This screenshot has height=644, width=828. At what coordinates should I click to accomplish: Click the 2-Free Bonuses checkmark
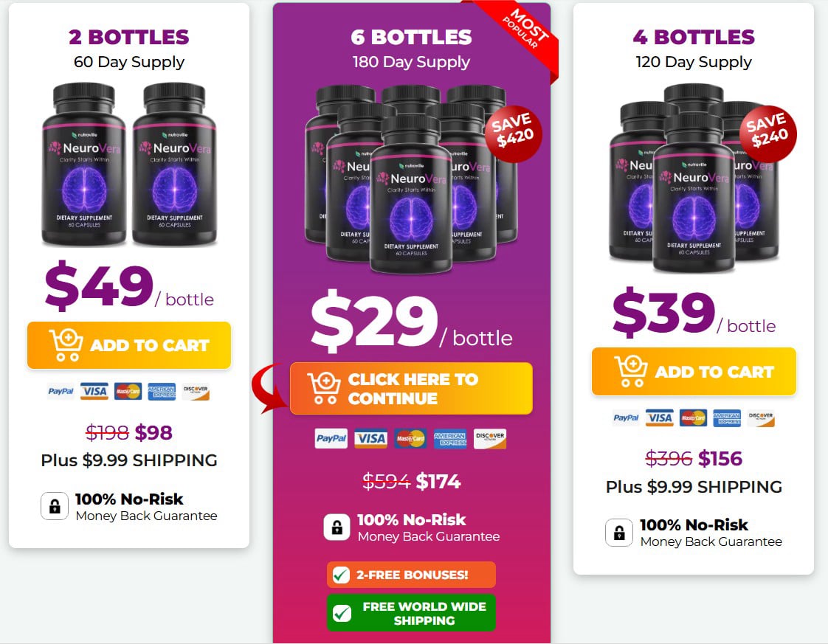tap(341, 575)
